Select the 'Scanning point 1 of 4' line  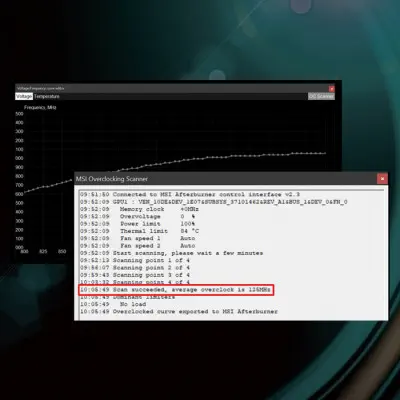point(135,260)
